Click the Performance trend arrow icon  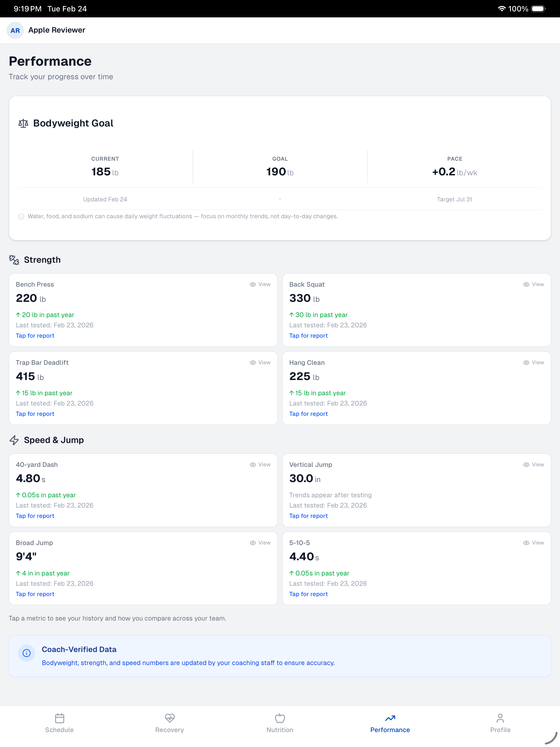coord(390,718)
